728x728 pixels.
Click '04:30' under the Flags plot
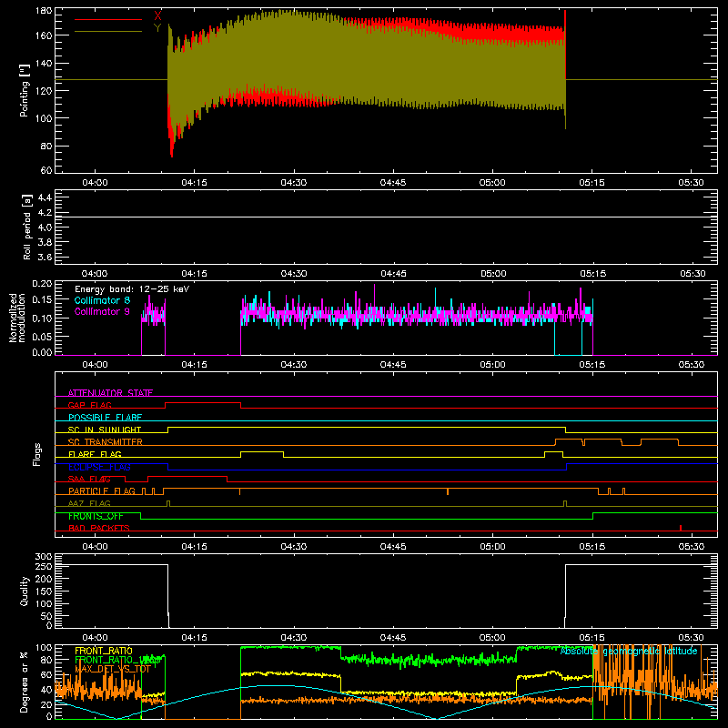click(294, 547)
